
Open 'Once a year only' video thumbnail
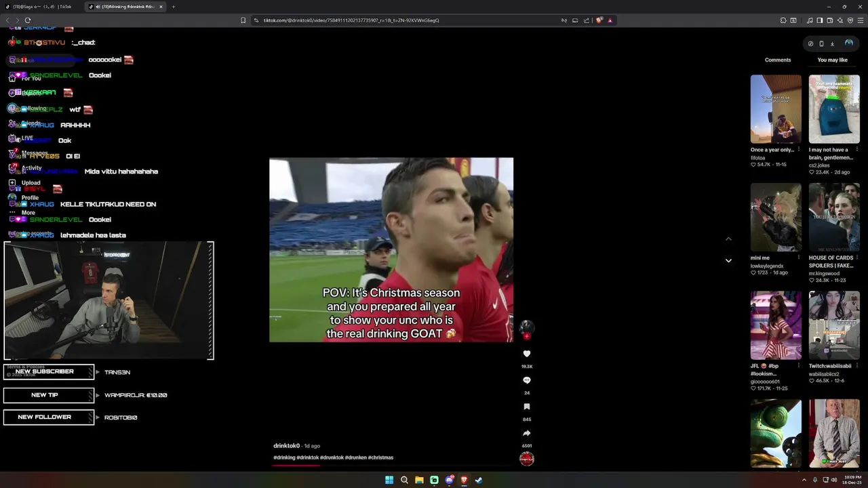pos(776,109)
